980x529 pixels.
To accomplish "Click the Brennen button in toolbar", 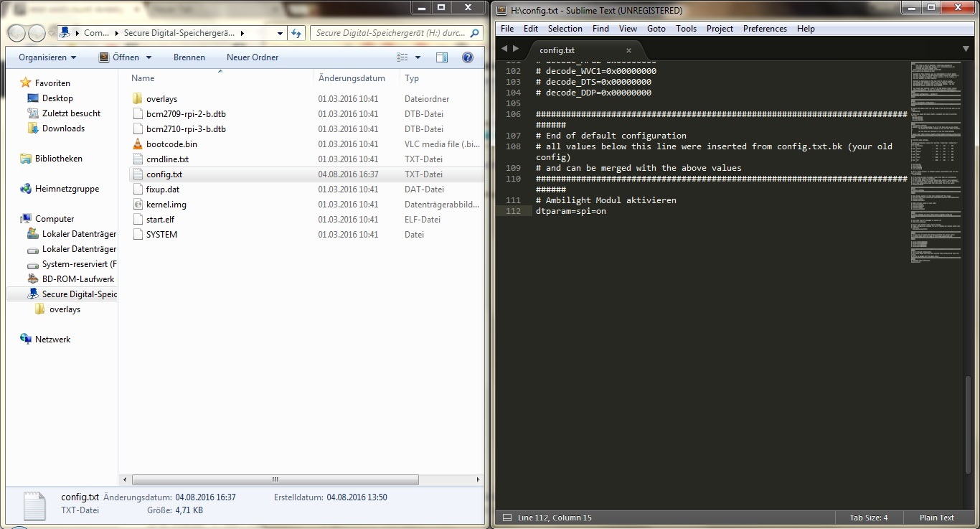I will (189, 57).
